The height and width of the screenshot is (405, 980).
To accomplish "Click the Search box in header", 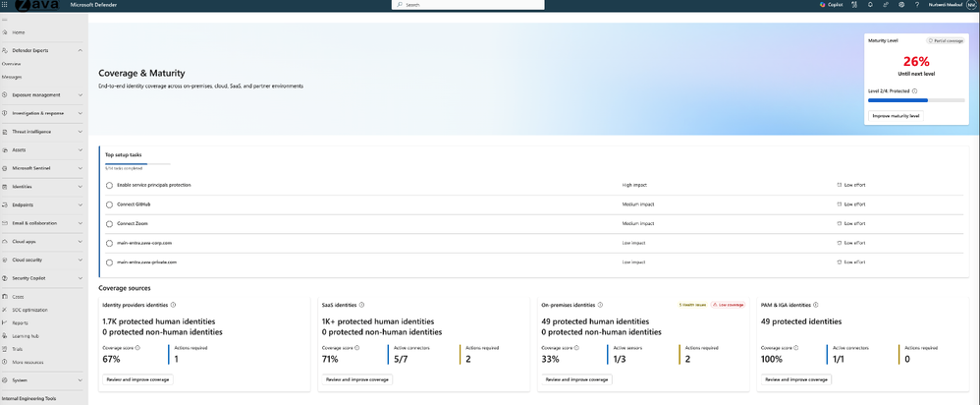I will (468, 4).
